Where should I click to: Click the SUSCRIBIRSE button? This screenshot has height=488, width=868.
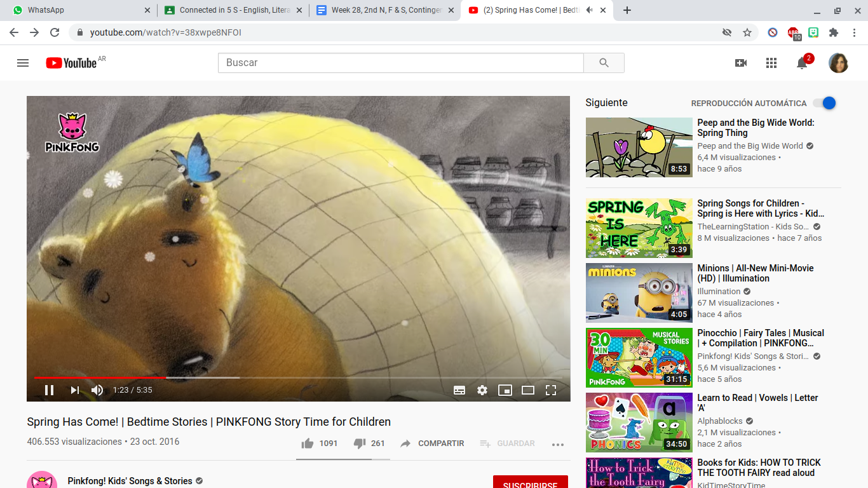click(x=531, y=483)
